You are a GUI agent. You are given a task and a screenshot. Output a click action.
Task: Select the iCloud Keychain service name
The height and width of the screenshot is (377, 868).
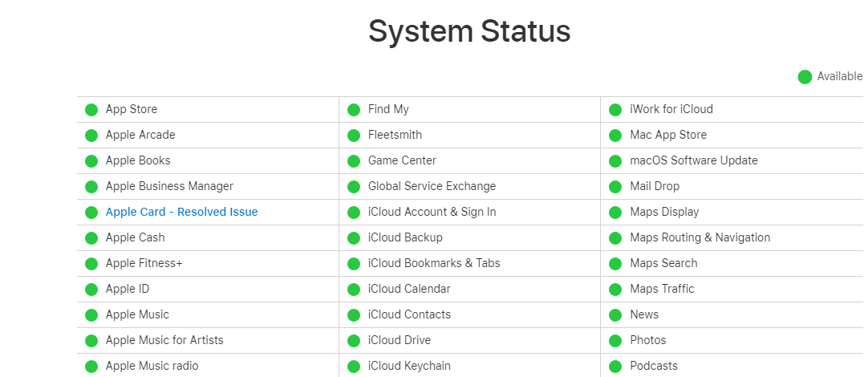[x=409, y=366]
